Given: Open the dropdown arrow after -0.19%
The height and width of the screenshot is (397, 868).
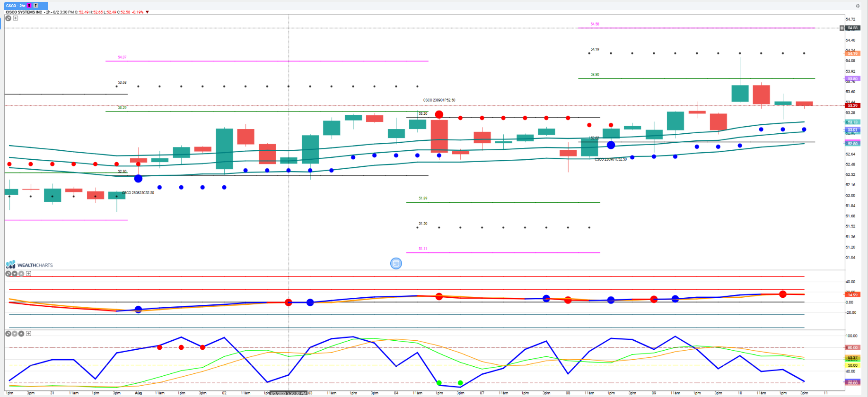Looking at the screenshot, I should pyautogui.click(x=147, y=12).
